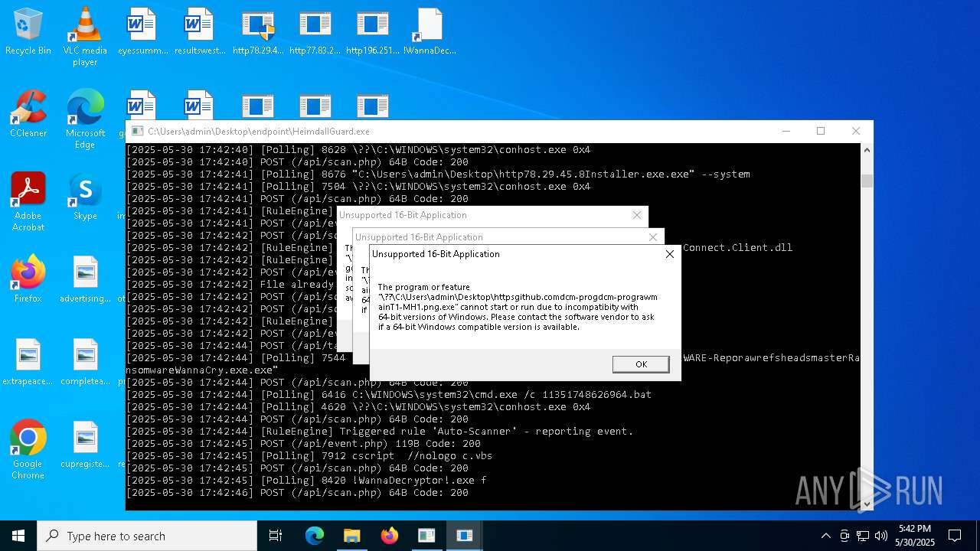Click the 'POST (/api/event.php) 119B' log line

tap(303, 444)
